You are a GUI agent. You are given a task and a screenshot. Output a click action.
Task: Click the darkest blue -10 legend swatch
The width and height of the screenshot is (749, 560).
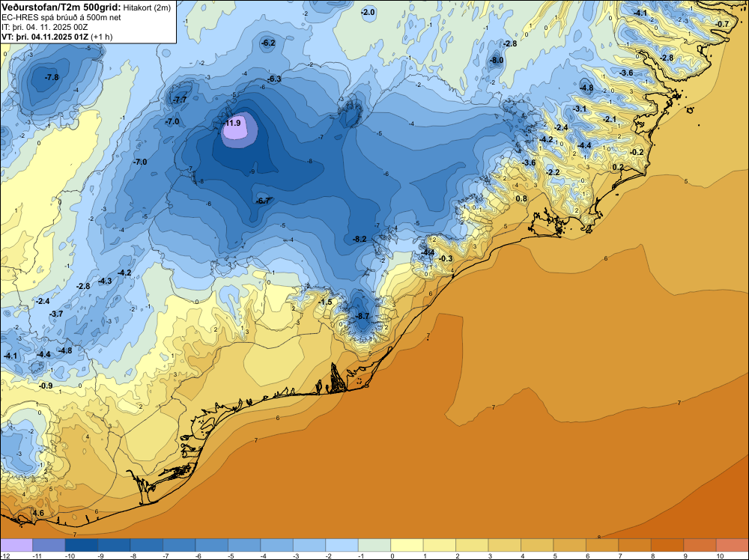pos(81,545)
